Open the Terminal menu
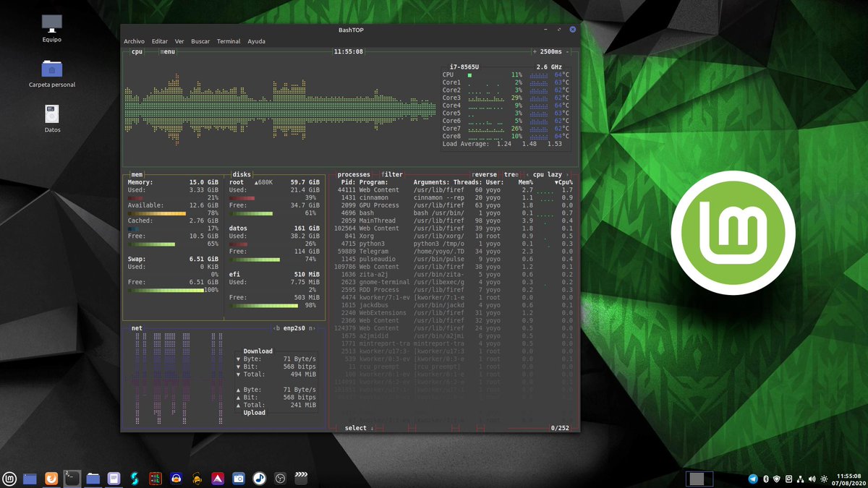 [229, 41]
